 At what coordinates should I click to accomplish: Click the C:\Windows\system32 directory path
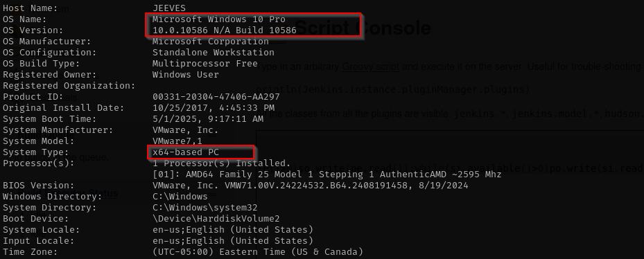point(205,208)
